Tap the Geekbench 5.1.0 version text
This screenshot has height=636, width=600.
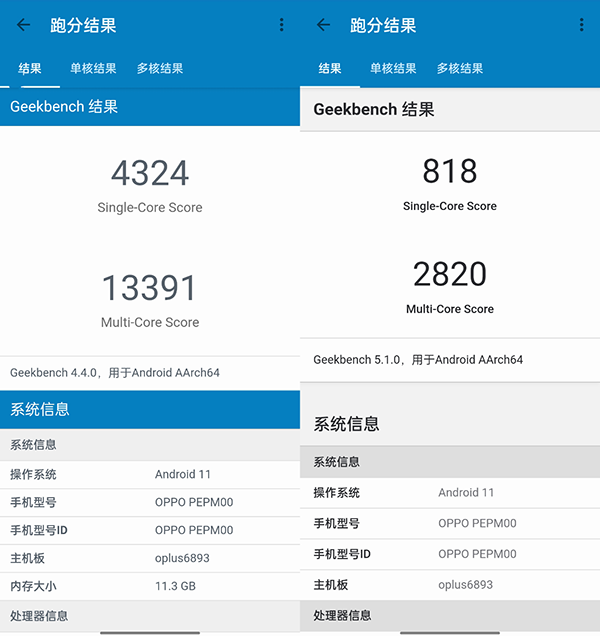click(x=418, y=359)
